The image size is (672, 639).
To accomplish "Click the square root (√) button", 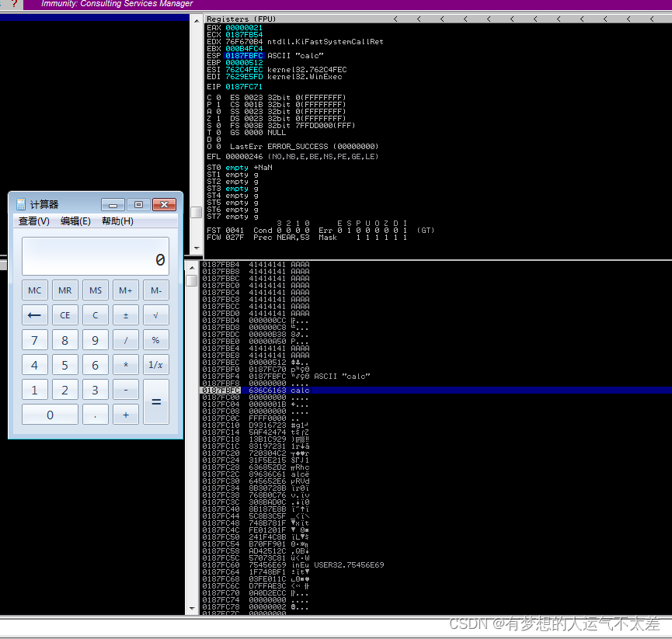I will click(x=155, y=314).
